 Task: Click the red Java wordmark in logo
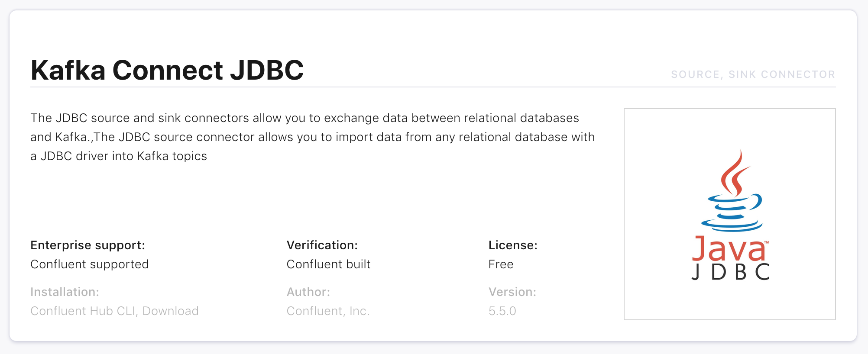click(729, 248)
